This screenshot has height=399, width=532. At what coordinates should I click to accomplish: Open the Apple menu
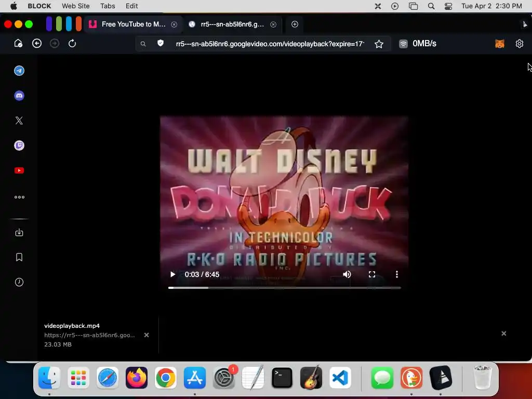click(14, 6)
